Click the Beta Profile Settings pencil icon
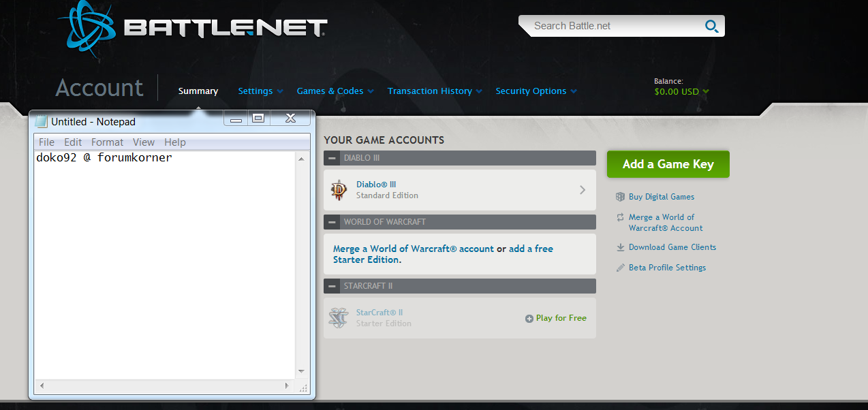This screenshot has width=868, height=410. pos(620,268)
